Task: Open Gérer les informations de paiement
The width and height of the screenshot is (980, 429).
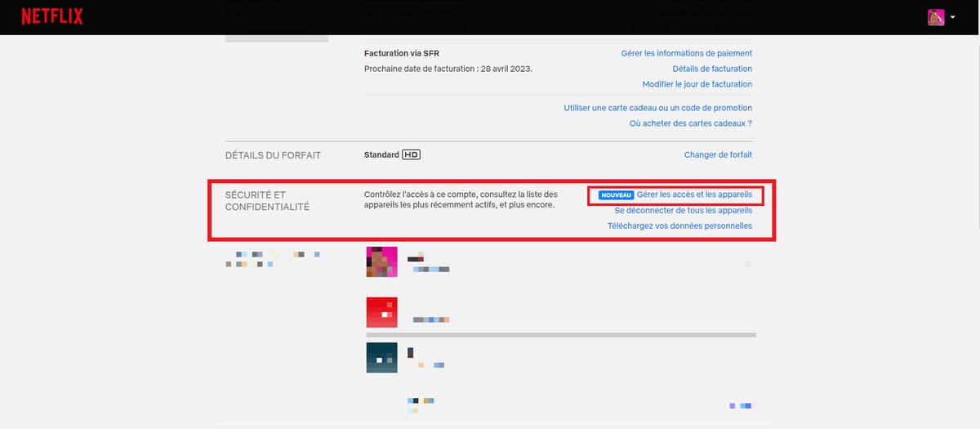Action: tap(687, 53)
